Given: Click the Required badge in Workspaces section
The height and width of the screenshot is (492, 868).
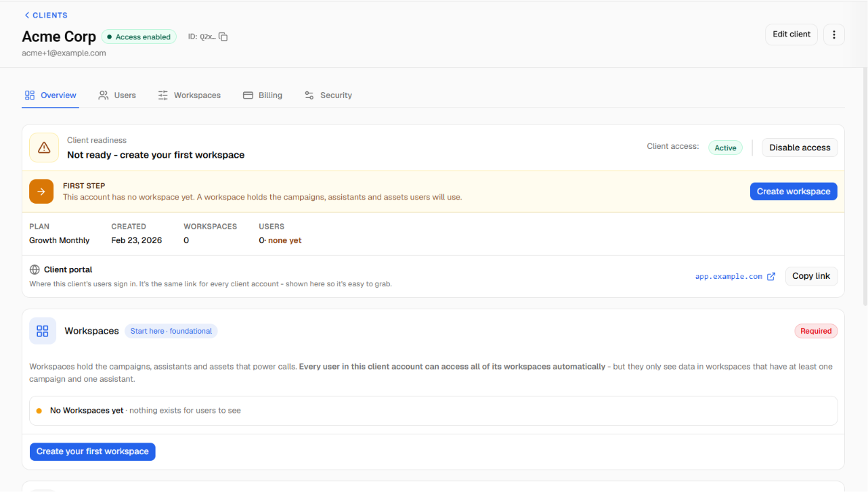Looking at the screenshot, I should (x=816, y=331).
